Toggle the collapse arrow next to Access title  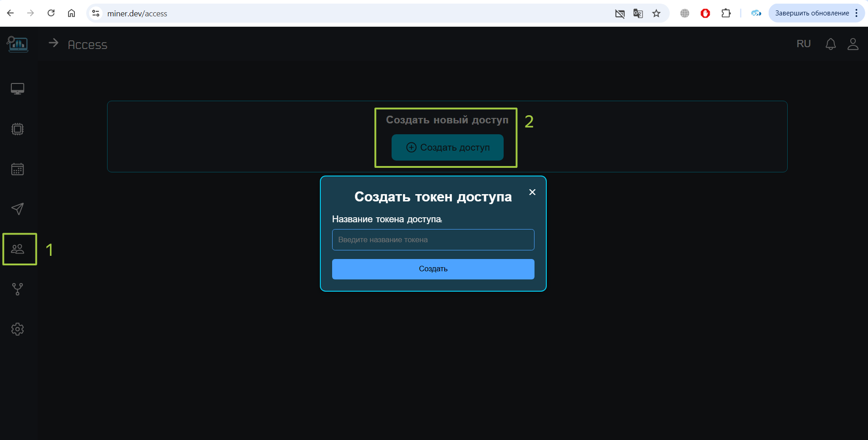click(54, 43)
